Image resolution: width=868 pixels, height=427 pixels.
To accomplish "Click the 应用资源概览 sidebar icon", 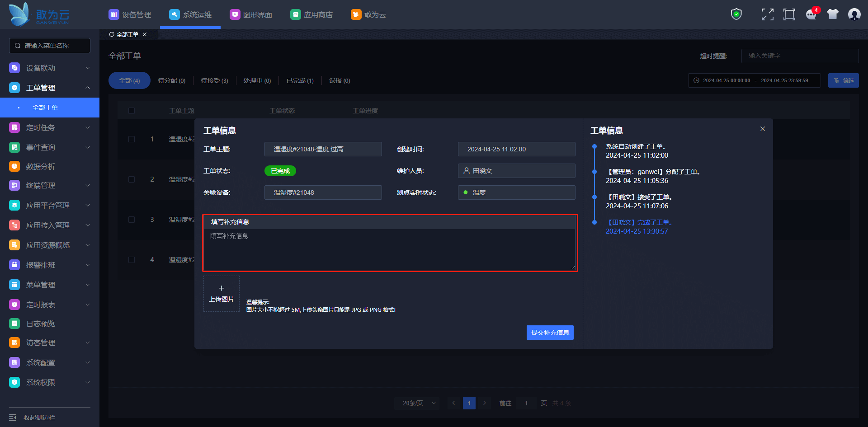I will pos(14,245).
